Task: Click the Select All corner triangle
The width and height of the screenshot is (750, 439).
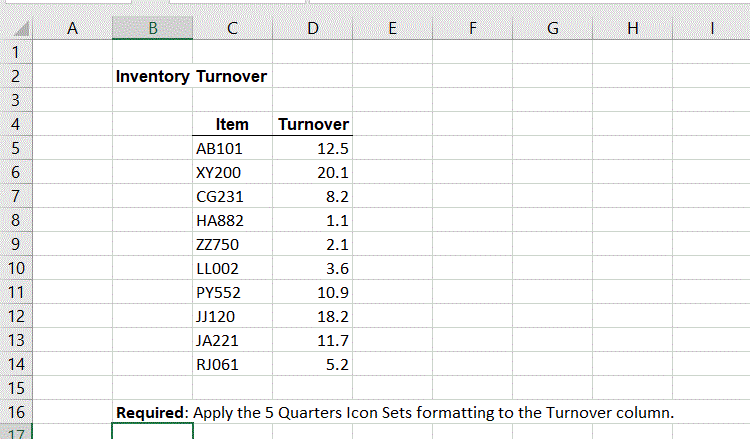Action: click(22, 29)
